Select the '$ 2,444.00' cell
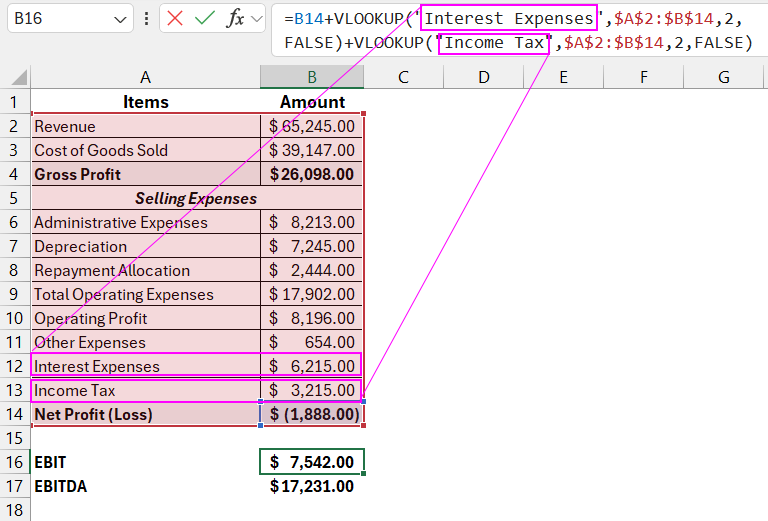This screenshot has height=521, width=768. coord(312,270)
